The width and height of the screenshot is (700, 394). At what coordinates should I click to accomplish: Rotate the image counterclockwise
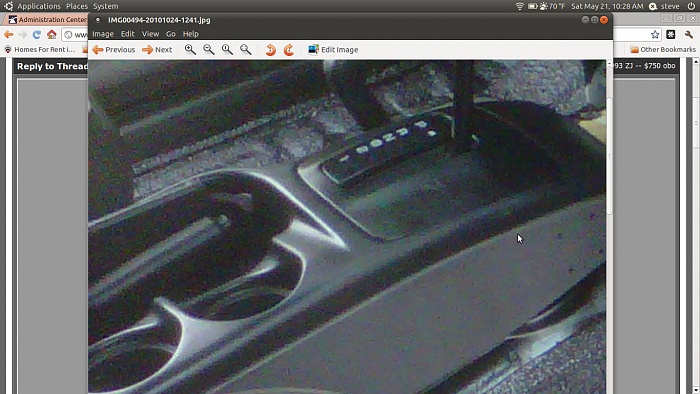(x=271, y=50)
